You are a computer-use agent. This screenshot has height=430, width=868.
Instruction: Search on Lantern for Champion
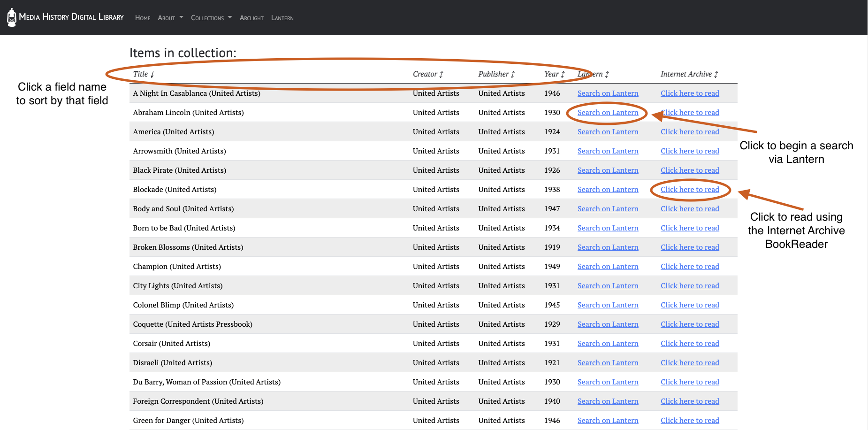pos(608,267)
